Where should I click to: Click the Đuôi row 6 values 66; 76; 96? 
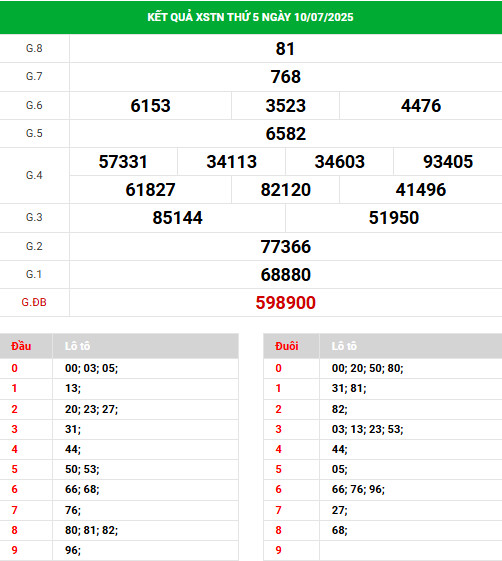tap(358, 489)
